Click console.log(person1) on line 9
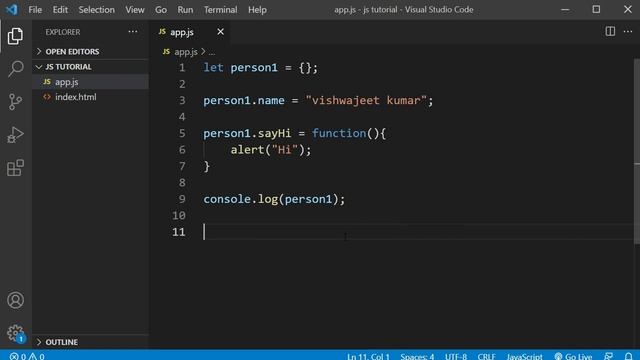This screenshot has height=360, width=640. (x=274, y=199)
